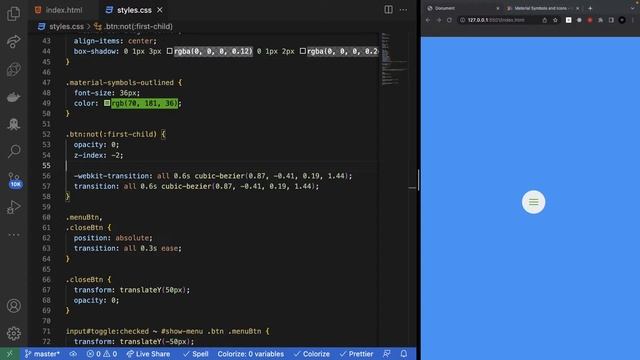Click the hamburger menu button in the web page
This screenshot has width=640, height=360.
click(x=533, y=202)
